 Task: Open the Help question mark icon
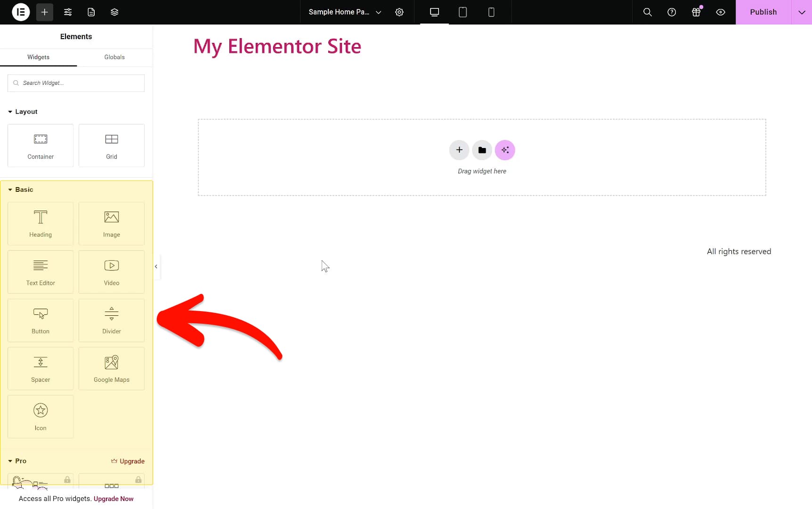[x=672, y=12]
